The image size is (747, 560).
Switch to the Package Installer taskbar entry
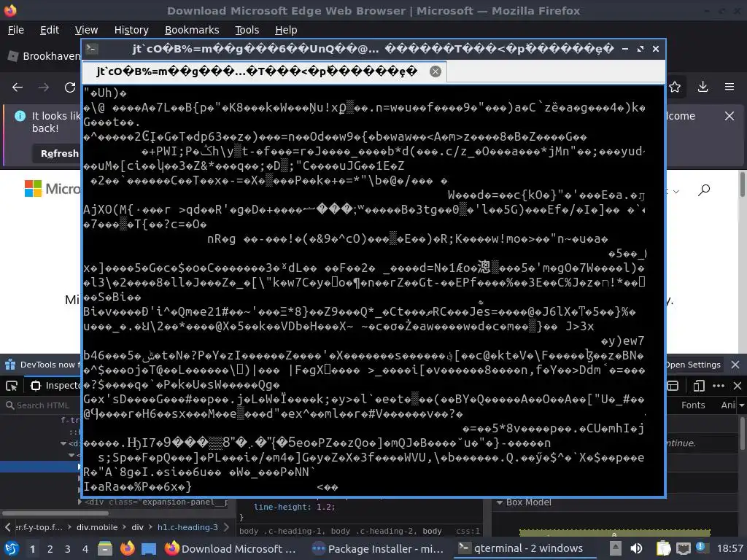[379, 548]
